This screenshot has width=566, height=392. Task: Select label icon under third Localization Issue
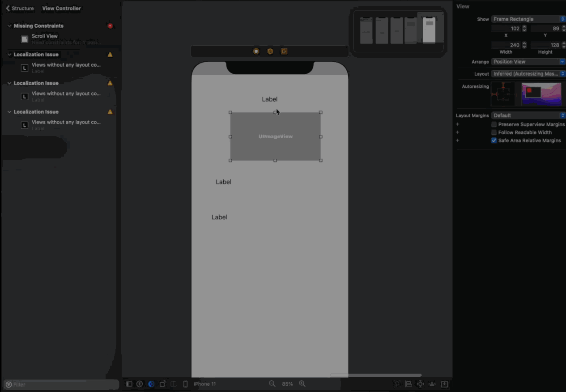[x=25, y=125]
